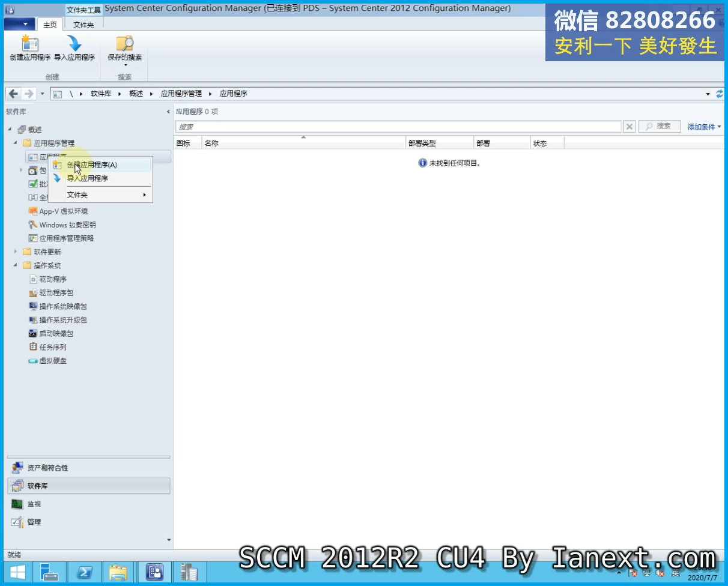
Task: Open the address bar dropdown arrow
Action: [x=708, y=94]
